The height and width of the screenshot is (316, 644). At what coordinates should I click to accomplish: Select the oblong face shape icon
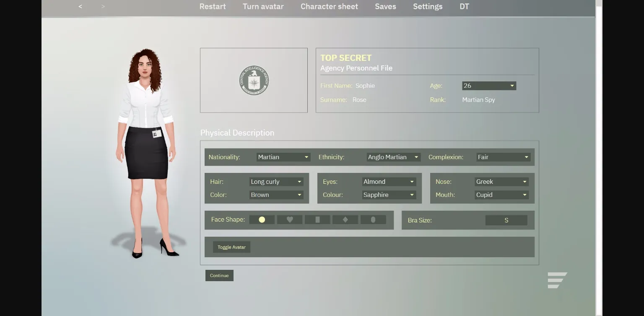click(373, 219)
